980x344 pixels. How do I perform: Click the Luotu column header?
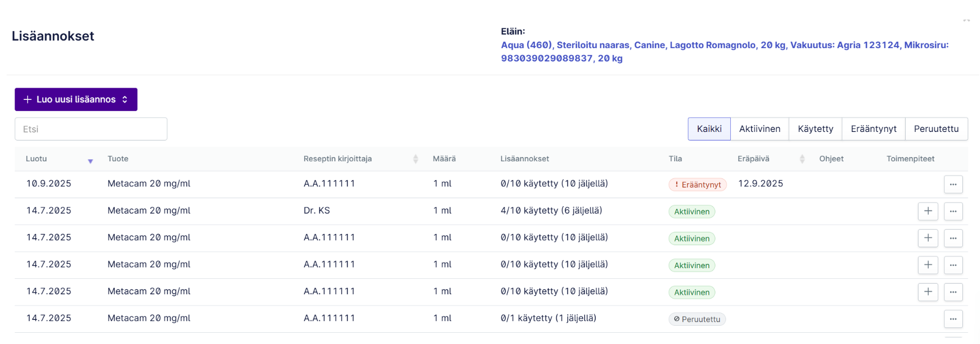point(36,159)
